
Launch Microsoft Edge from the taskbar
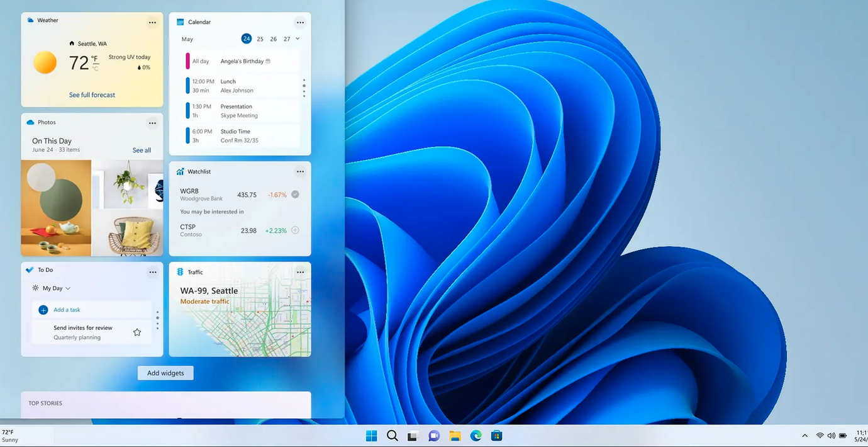[476, 436]
